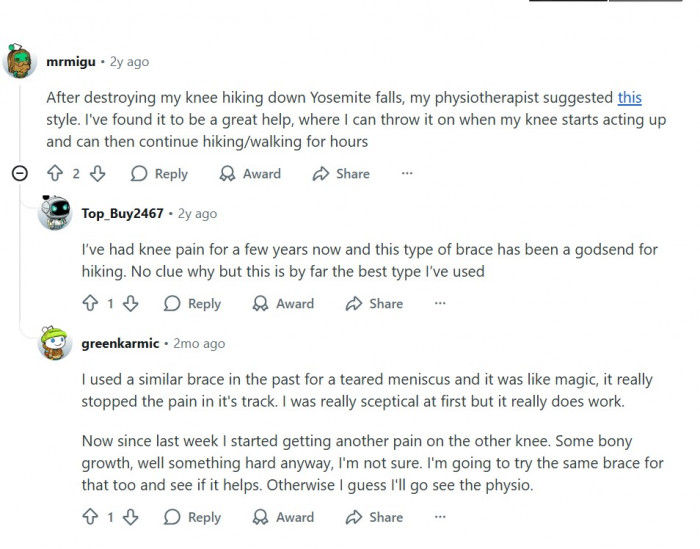Reply to Top_Buy2467's comment
Image resolution: width=700 pixels, height=549 pixels.
point(192,304)
